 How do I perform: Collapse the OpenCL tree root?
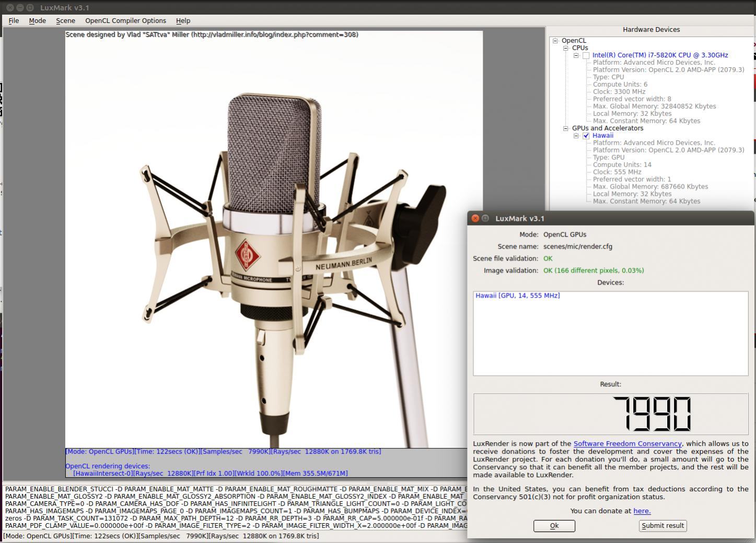[555, 40]
